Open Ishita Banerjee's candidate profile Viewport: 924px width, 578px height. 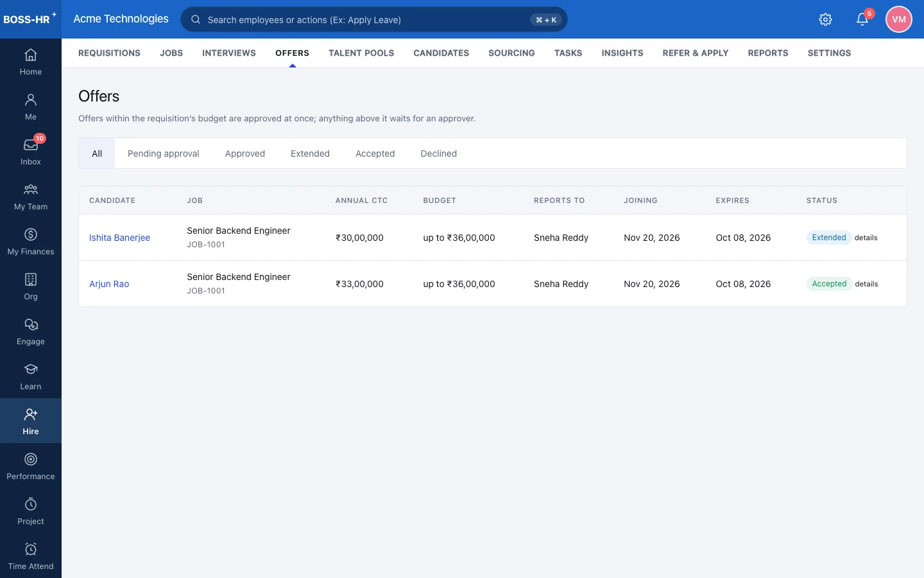(x=119, y=238)
